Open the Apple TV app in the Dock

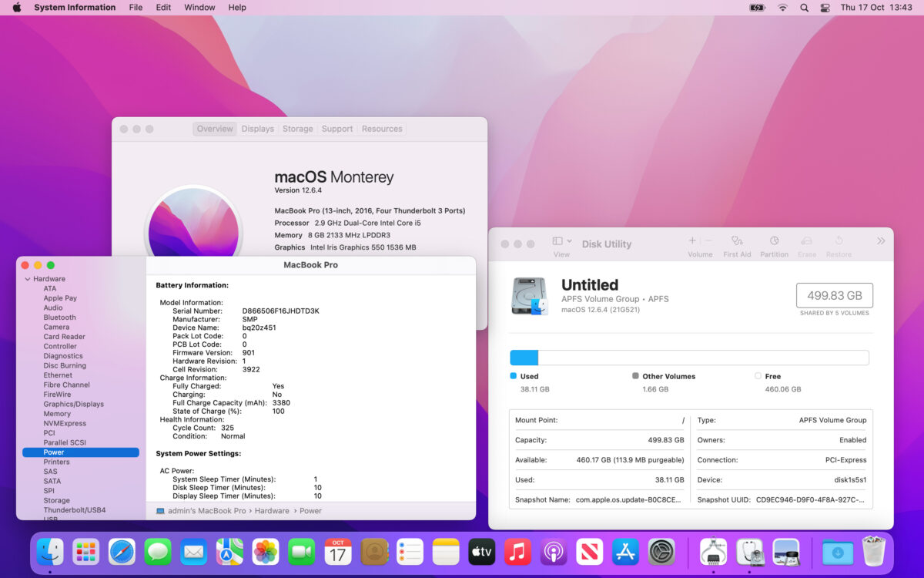click(481, 551)
